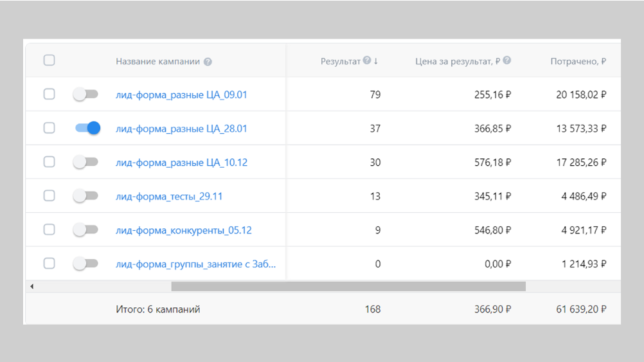
Task: Enable toggle for лид-форма_группы_занятие campaign
Action: click(85, 264)
